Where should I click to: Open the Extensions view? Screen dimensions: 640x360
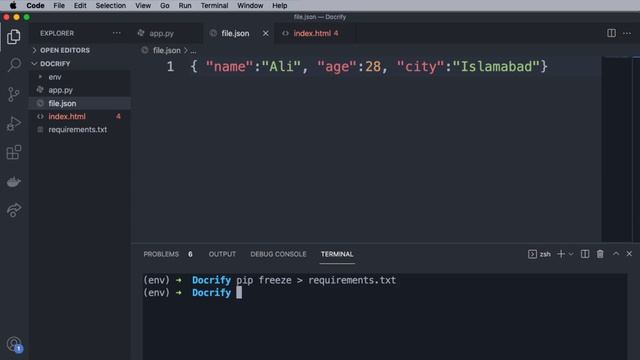14,152
